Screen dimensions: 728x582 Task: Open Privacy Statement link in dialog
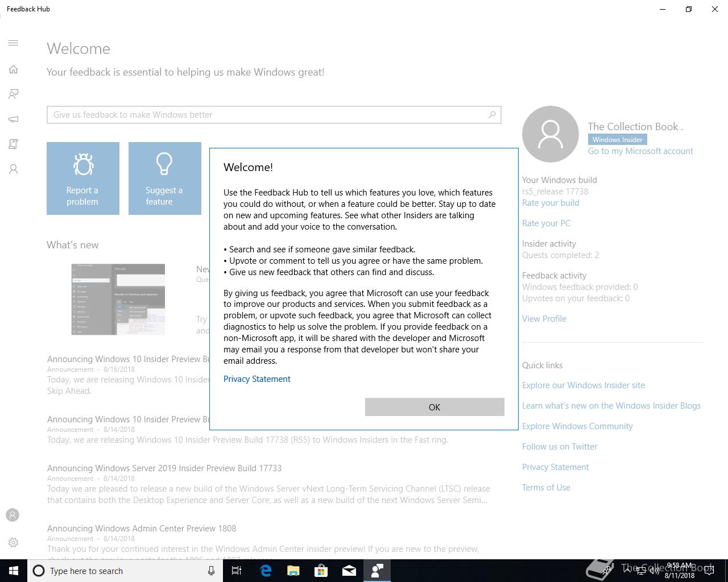[x=257, y=379]
